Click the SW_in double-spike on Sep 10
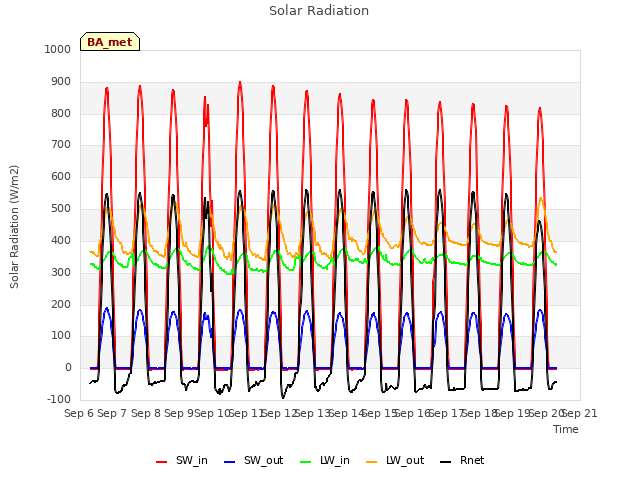This screenshot has width=640, height=480. tap(207, 110)
